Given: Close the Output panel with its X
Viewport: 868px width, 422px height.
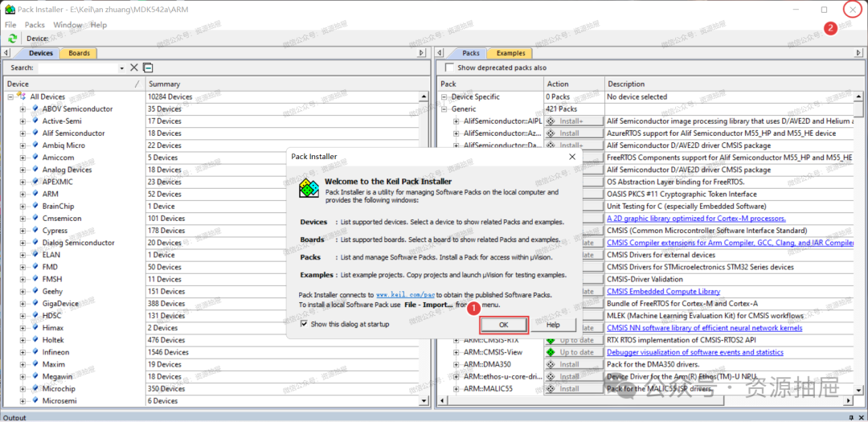Looking at the screenshot, I should (x=860, y=417).
